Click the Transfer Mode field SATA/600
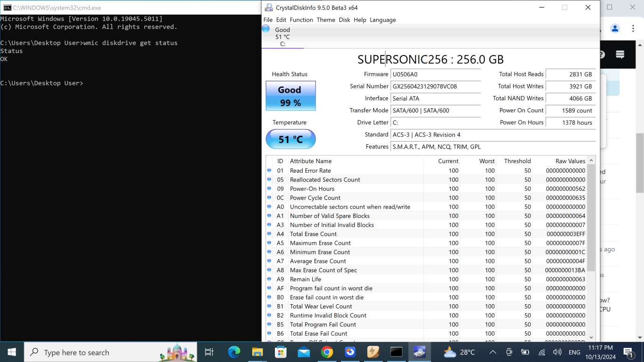Image resolution: width=644 pixels, height=362 pixels. [x=435, y=110]
